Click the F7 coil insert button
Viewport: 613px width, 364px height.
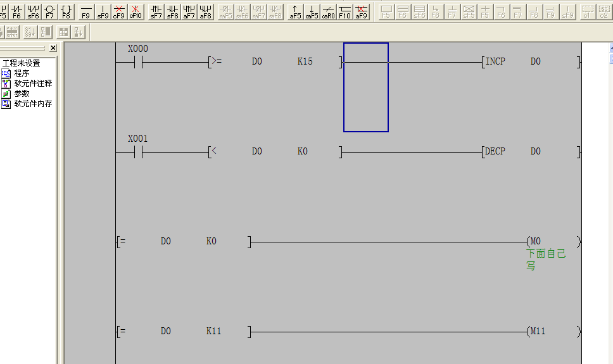(50, 11)
